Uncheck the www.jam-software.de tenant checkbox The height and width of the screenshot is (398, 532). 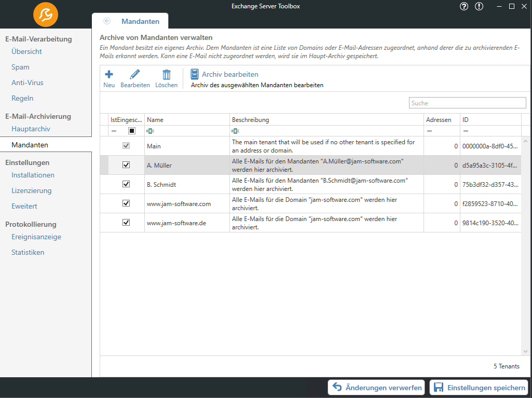pos(126,223)
